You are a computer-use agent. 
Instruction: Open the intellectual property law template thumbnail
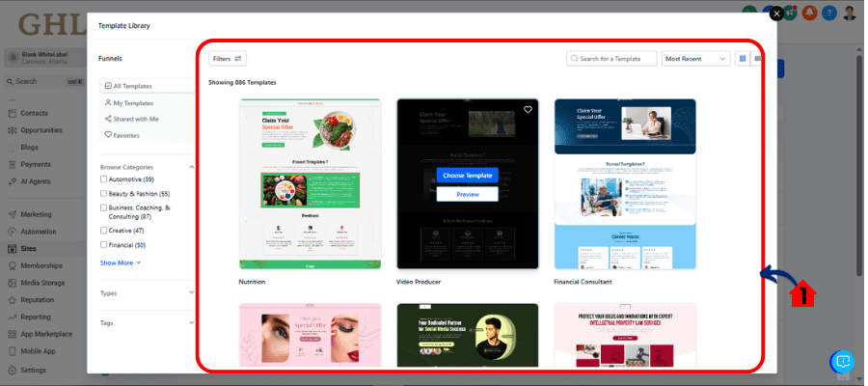tap(625, 335)
